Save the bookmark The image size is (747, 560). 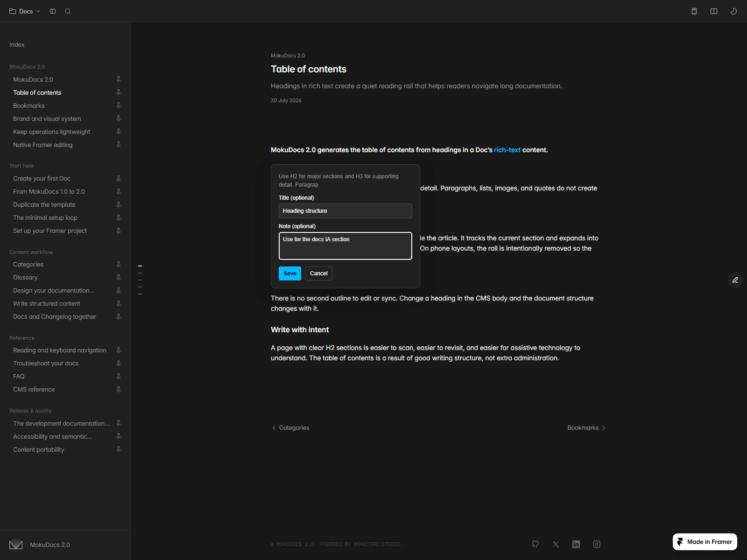[x=290, y=273]
